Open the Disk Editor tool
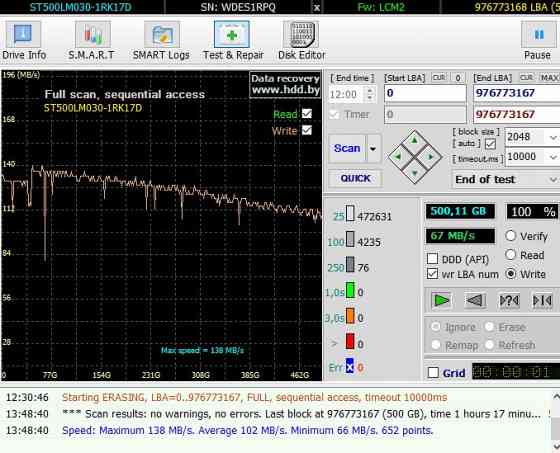The height and width of the screenshot is (453, 560). pyautogui.click(x=301, y=40)
